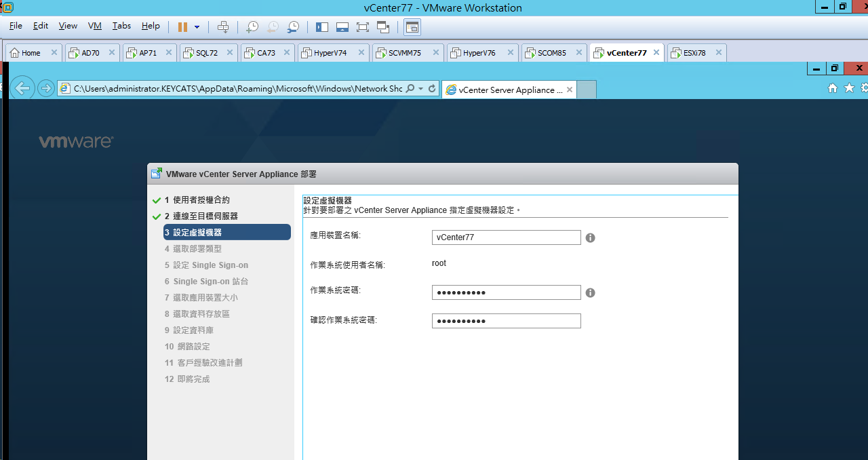Open the Internet Explorer home page
The image size is (868, 460).
pos(833,88)
